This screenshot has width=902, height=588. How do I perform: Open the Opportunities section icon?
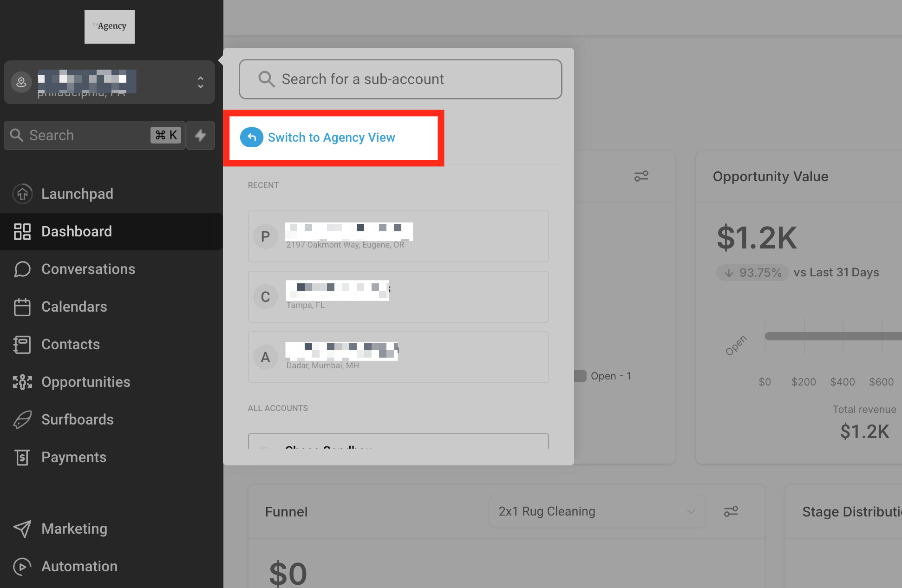(22, 382)
